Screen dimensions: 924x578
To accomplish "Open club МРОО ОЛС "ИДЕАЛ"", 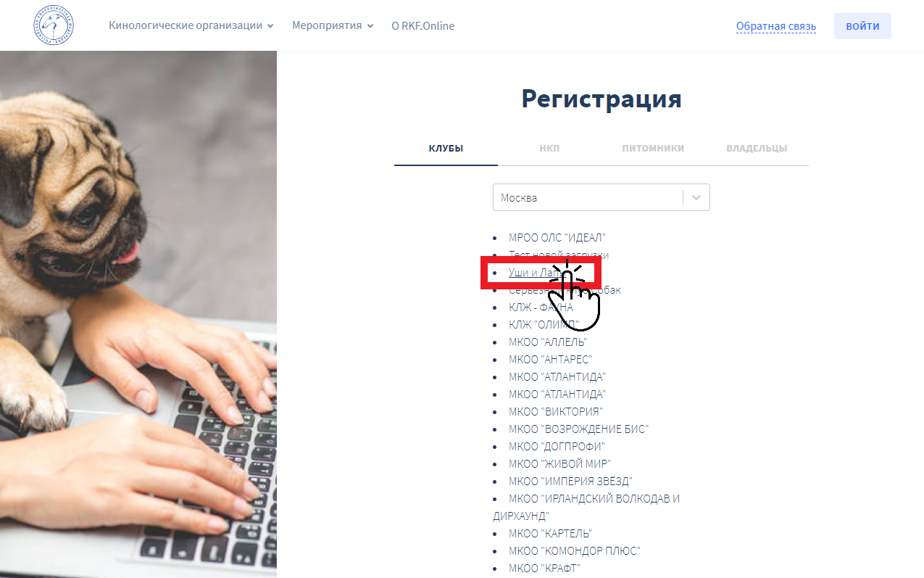I will 557,237.
